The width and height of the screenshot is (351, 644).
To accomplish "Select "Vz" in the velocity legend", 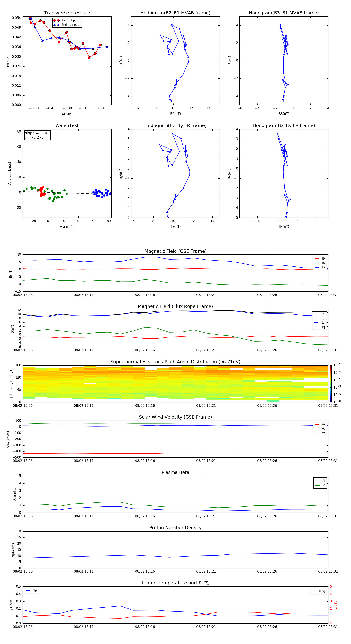I will [320, 433].
